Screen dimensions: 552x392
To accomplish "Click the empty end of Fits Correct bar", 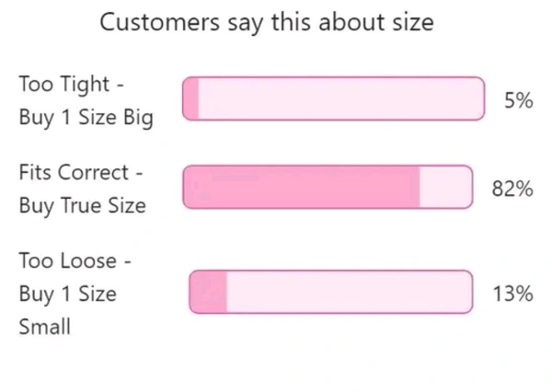I will pos(445,187).
